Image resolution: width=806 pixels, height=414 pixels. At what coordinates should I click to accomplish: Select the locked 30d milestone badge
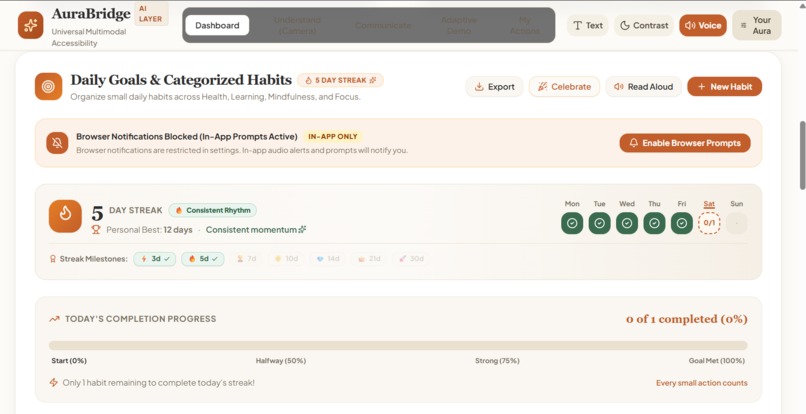click(411, 259)
